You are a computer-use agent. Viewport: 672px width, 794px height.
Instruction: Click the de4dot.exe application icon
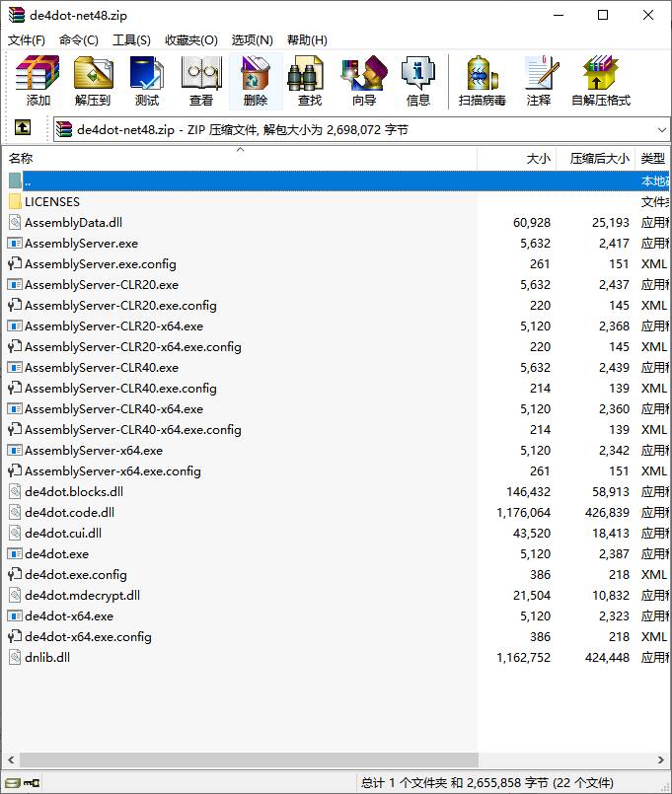point(15,553)
